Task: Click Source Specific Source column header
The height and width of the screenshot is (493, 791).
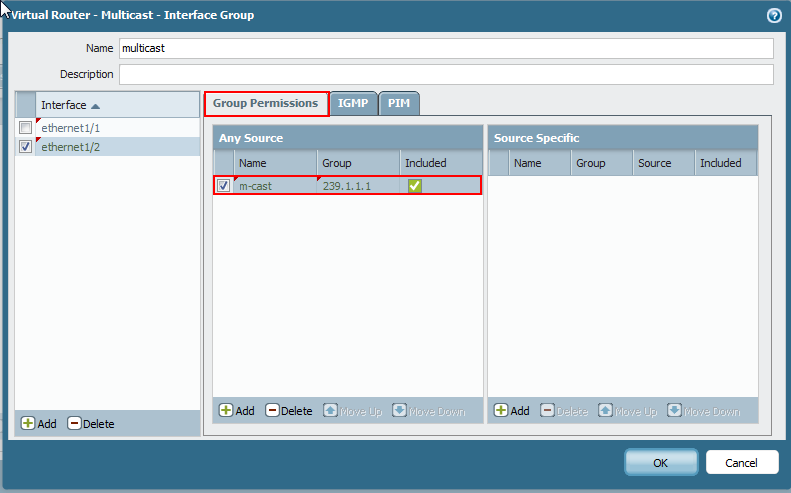Action: (664, 163)
